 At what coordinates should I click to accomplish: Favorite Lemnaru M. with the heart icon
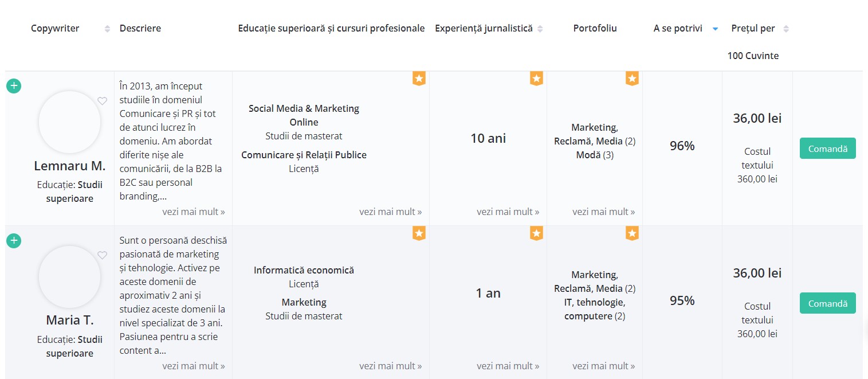pos(102,101)
